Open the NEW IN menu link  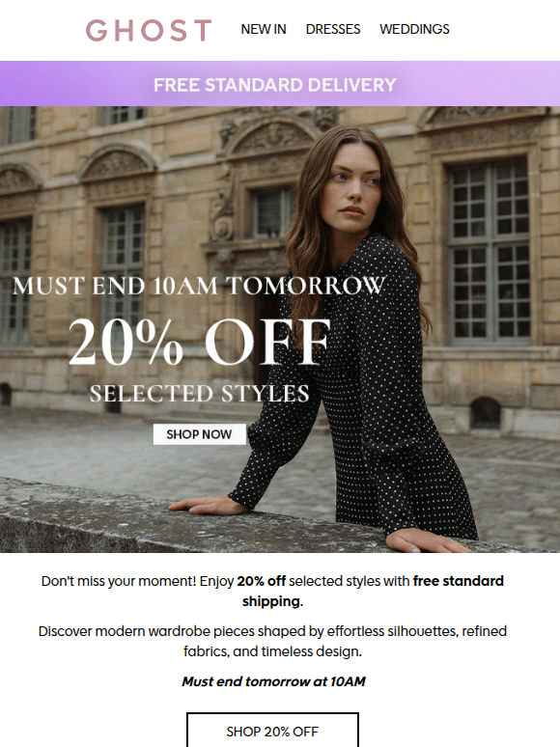click(x=263, y=30)
